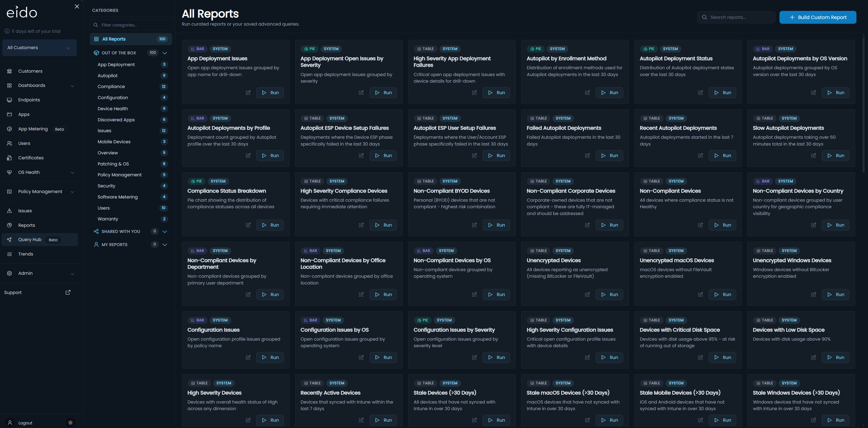Click the trial info icon
The width and height of the screenshot is (868, 428).
click(x=7, y=31)
